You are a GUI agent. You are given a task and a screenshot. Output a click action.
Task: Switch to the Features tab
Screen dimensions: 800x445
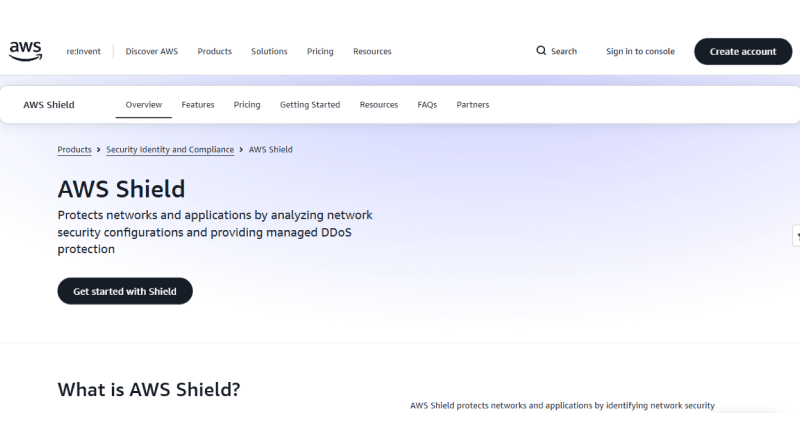pos(197,105)
